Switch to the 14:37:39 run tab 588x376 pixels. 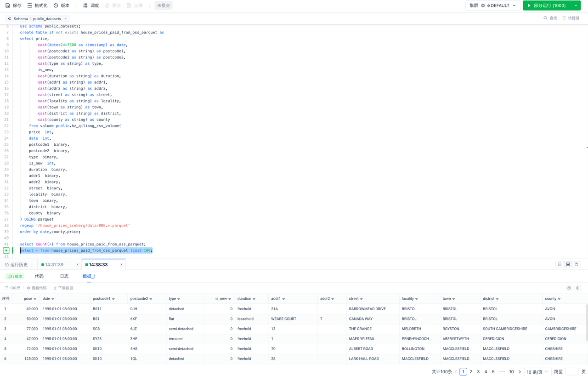tap(54, 265)
